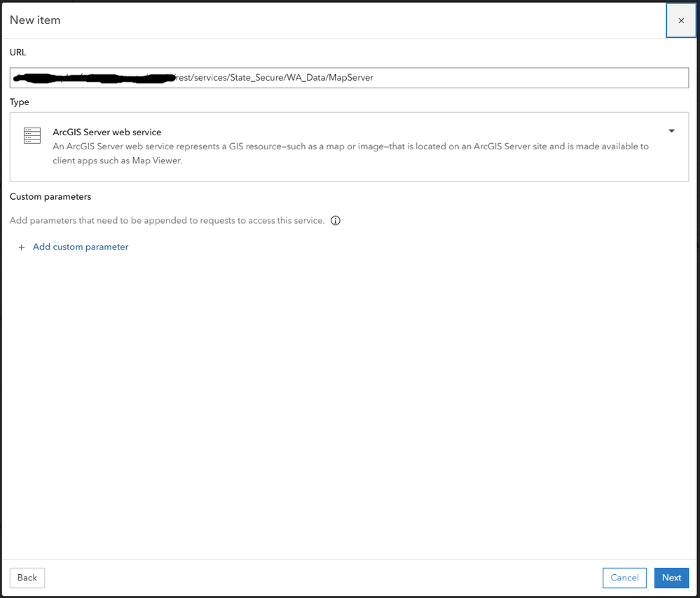This screenshot has width=700, height=598.
Task: Click the MapServer text in the URL
Action: 352,78
